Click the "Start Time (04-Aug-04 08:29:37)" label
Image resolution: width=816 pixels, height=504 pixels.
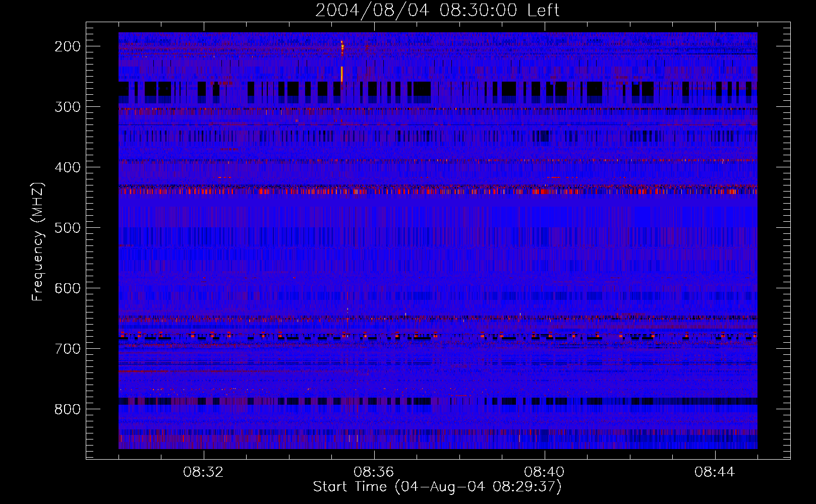click(x=437, y=487)
